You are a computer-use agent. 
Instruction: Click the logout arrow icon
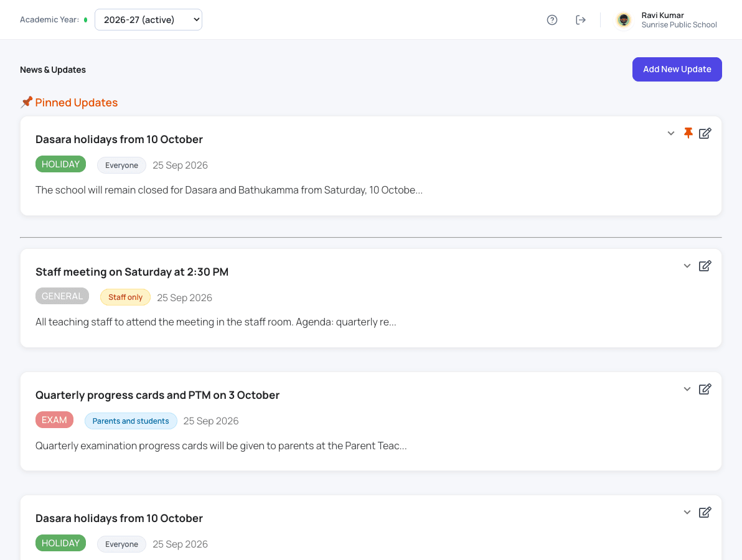(x=581, y=20)
